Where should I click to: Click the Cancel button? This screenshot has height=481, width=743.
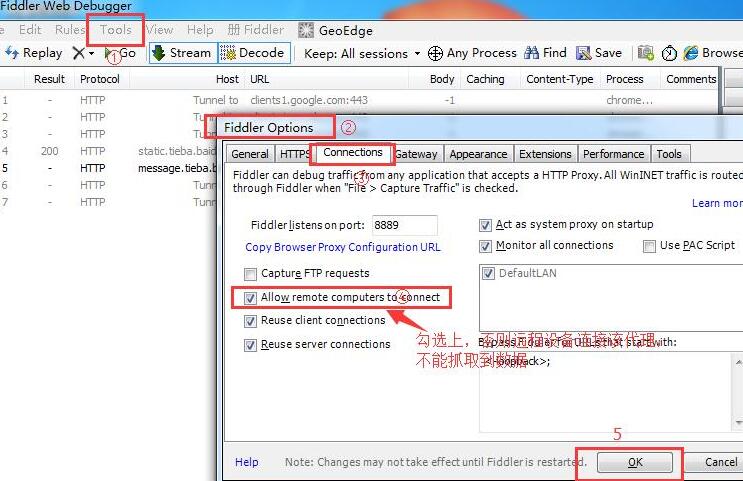[714, 462]
